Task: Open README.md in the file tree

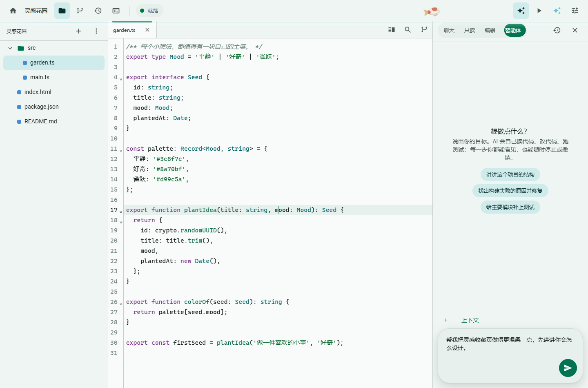Action: pyautogui.click(x=54, y=122)
